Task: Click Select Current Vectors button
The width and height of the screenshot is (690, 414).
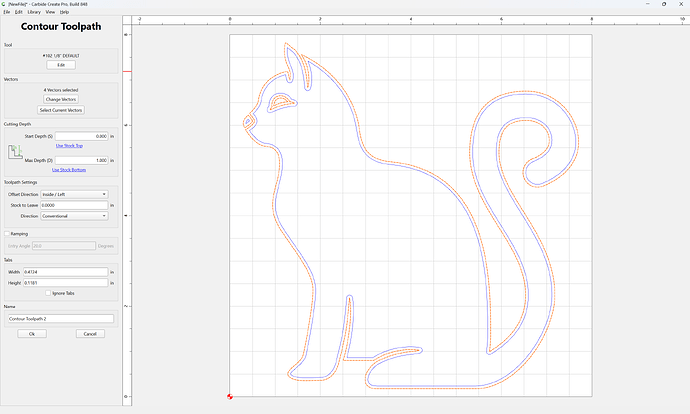Action: [61, 110]
